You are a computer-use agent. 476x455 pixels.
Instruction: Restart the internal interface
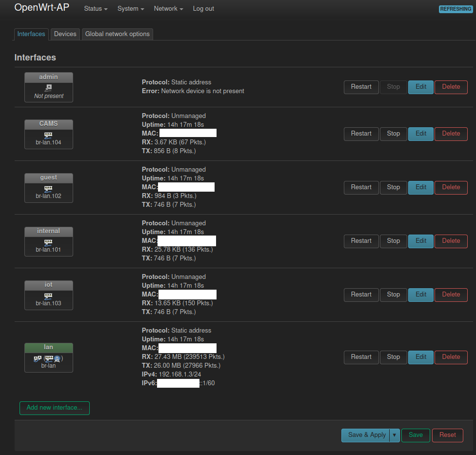point(361,241)
